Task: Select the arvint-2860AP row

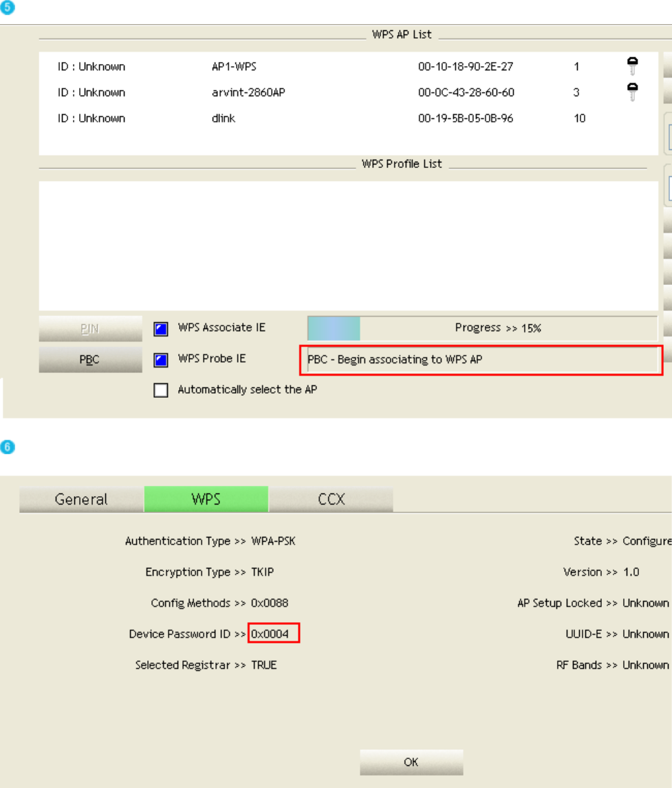Action: [x=348, y=92]
